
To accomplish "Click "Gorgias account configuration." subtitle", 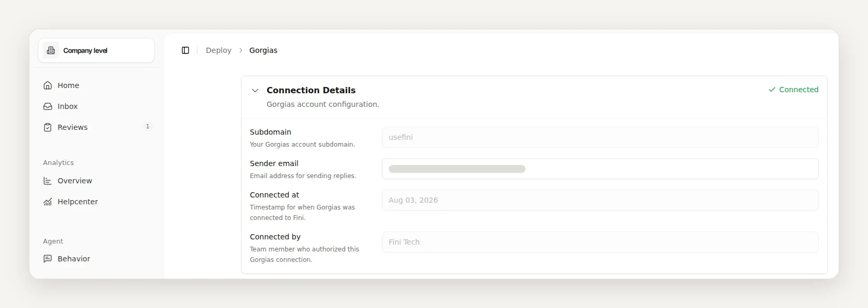I will coord(323,104).
